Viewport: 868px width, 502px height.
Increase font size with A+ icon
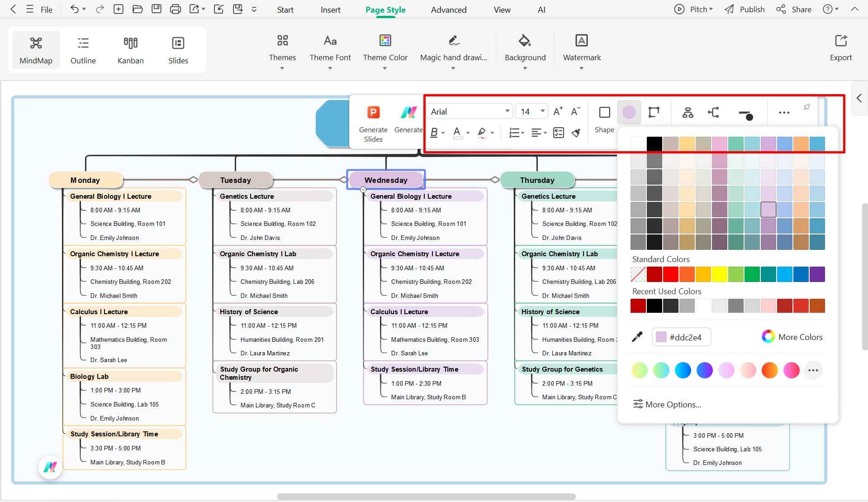[558, 111]
